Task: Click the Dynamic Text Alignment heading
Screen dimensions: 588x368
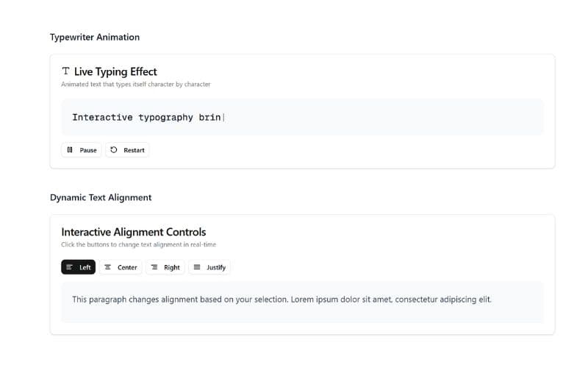Action: click(101, 197)
